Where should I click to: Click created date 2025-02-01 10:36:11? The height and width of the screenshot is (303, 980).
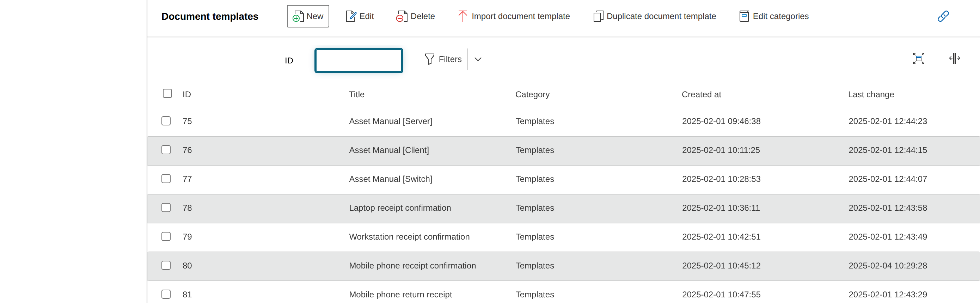pos(721,208)
